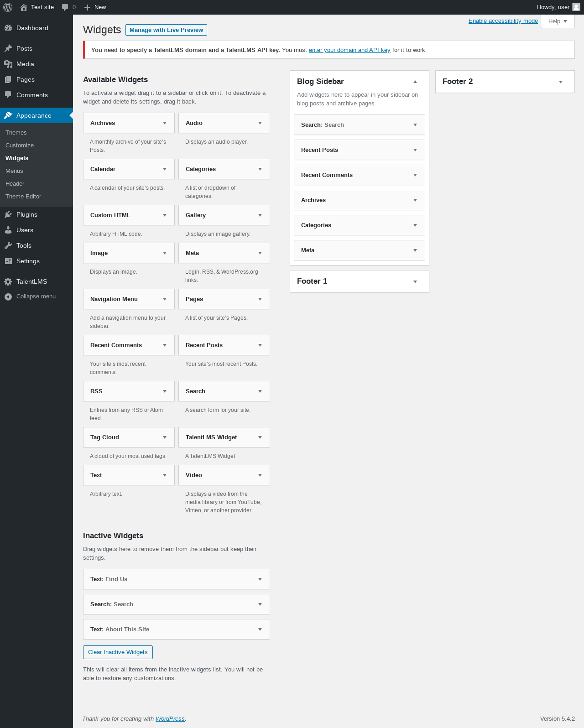Open Posts via the pushpin icon
This screenshot has width=584, height=728.
tap(8, 48)
